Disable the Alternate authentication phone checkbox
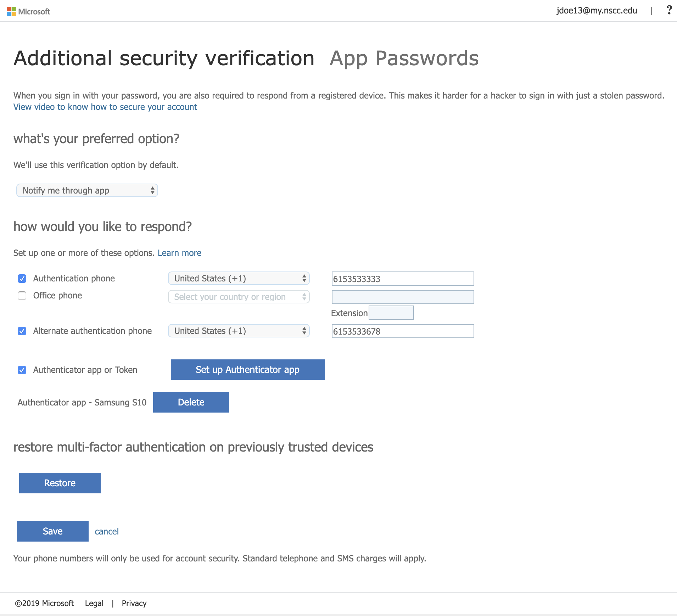Screen dimensions: 677x616 click(x=22, y=331)
